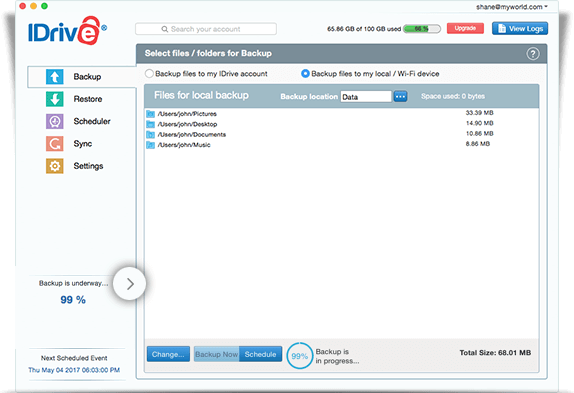The image size is (574, 393).
Task: Select the /Users/john/Documents row
Action: [x=342, y=135]
